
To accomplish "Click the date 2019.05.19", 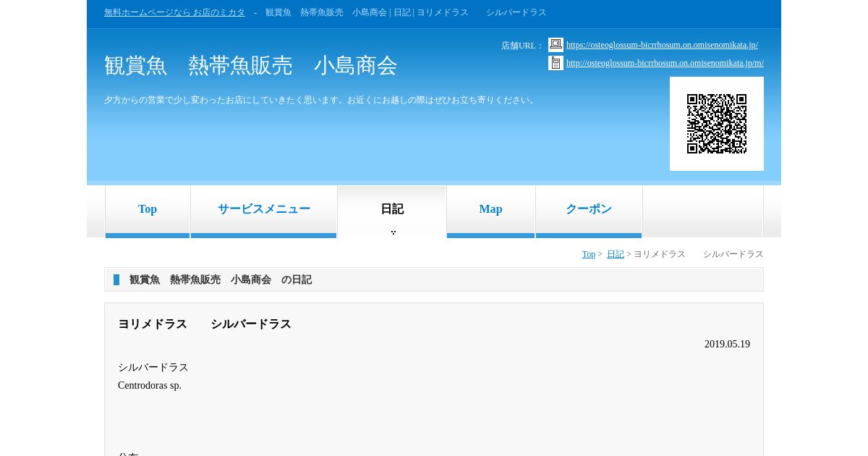I will point(727,345).
